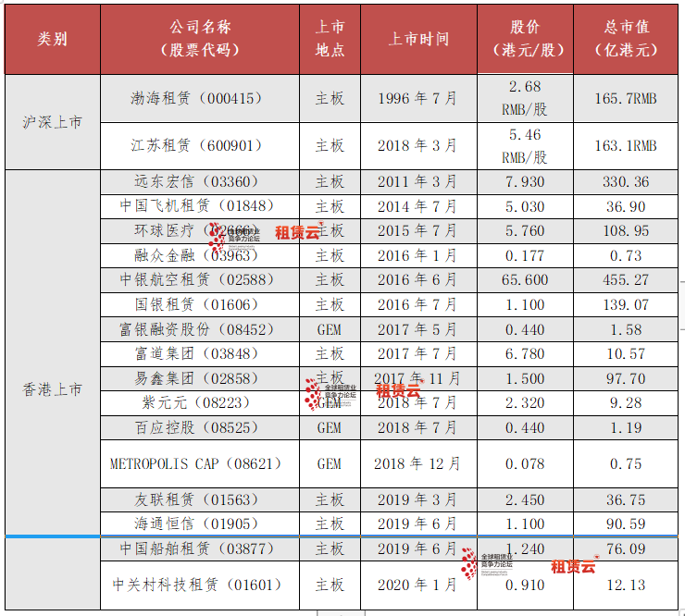The width and height of the screenshot is (685, 616).
Task: Click the METROPOLIS CAP（08621） cell
Action: pyautogui.click(x=200, y=463)
